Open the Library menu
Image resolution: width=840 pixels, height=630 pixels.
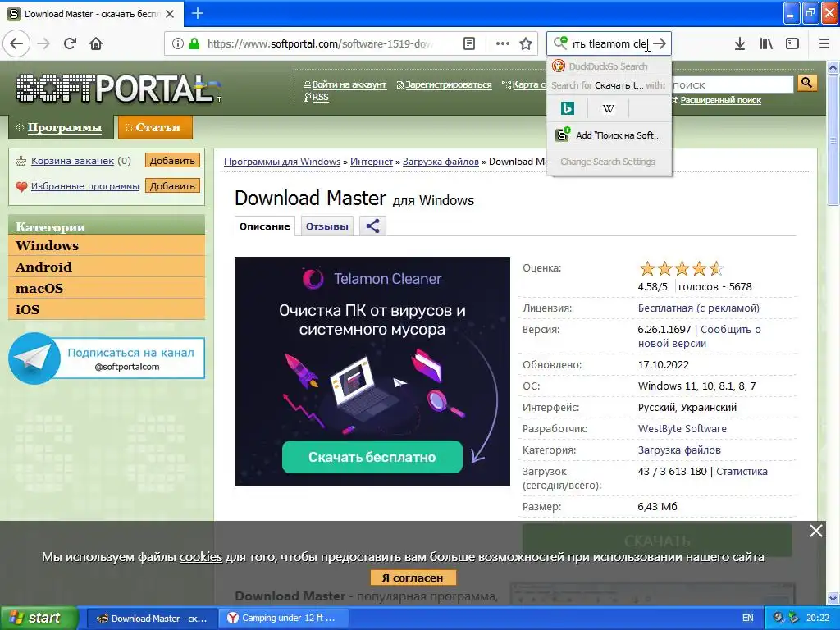tap(766, 43)
